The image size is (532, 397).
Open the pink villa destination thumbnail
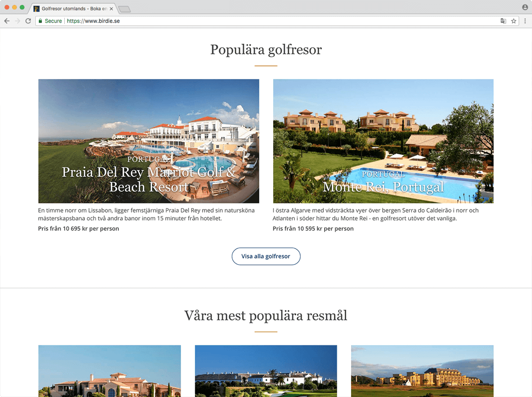click(x=110, y=371)
